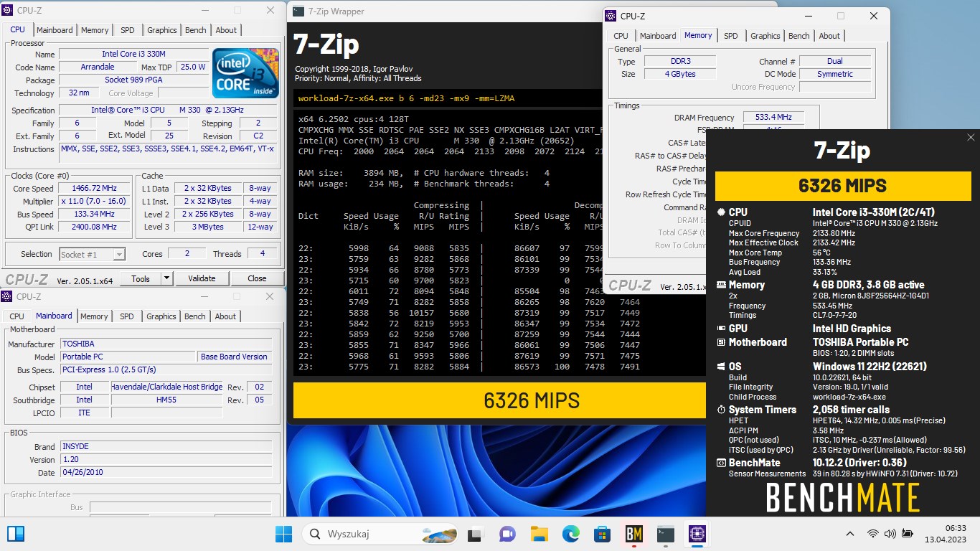
Task: Click the yellow 6326 MIPS score in BenchMate
Action: click(x=843, y=186)
